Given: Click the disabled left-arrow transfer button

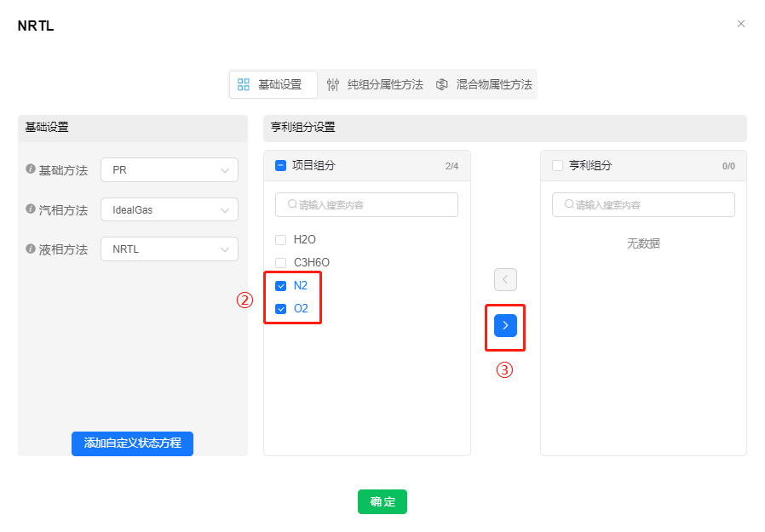Looking at the screenshot, I should [x=505, y=279].
